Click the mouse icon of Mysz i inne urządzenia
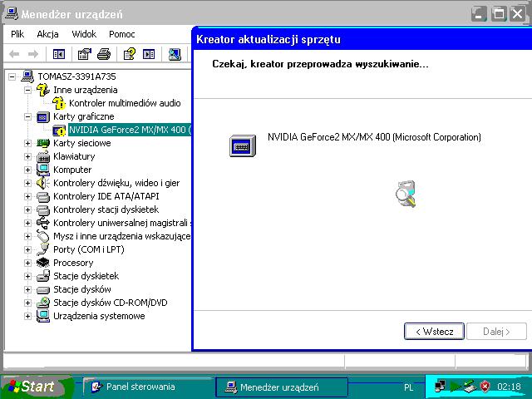Image resolution: width=532 pixels, height=399 pixels. pos(43,236)
